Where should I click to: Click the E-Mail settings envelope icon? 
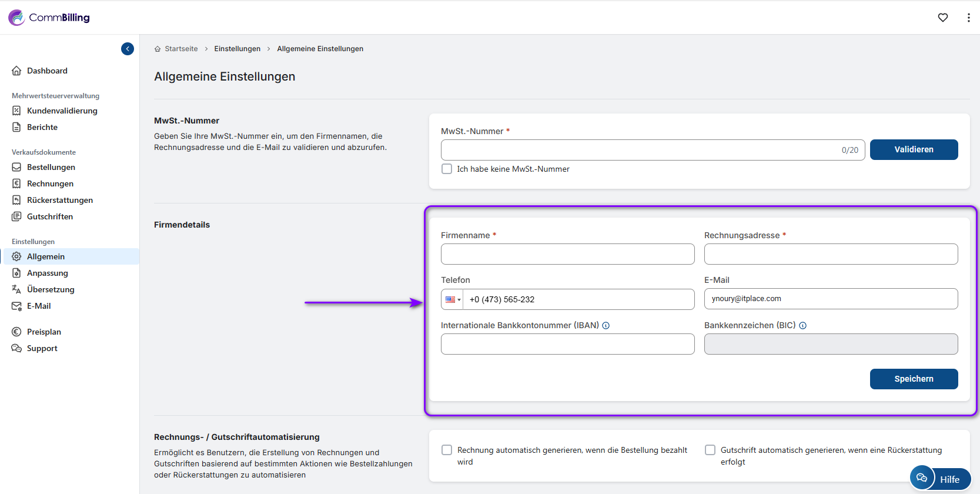click(16, 306)
